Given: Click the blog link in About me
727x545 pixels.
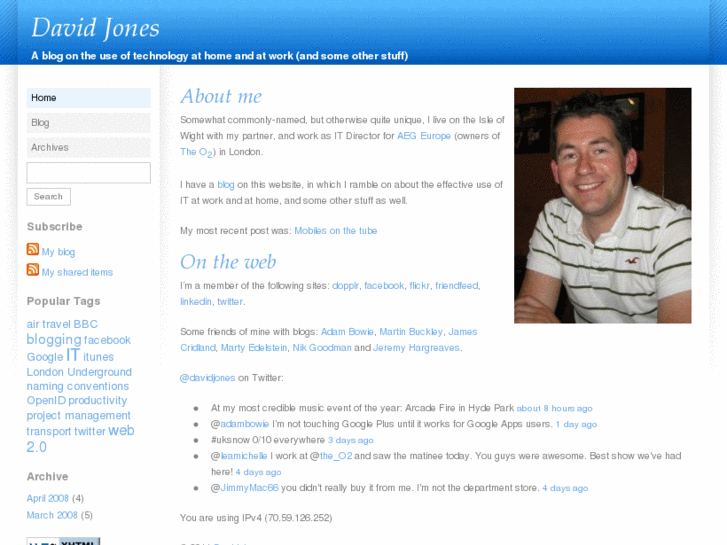Looking at the screenshot, I should [x=226, y=185].
